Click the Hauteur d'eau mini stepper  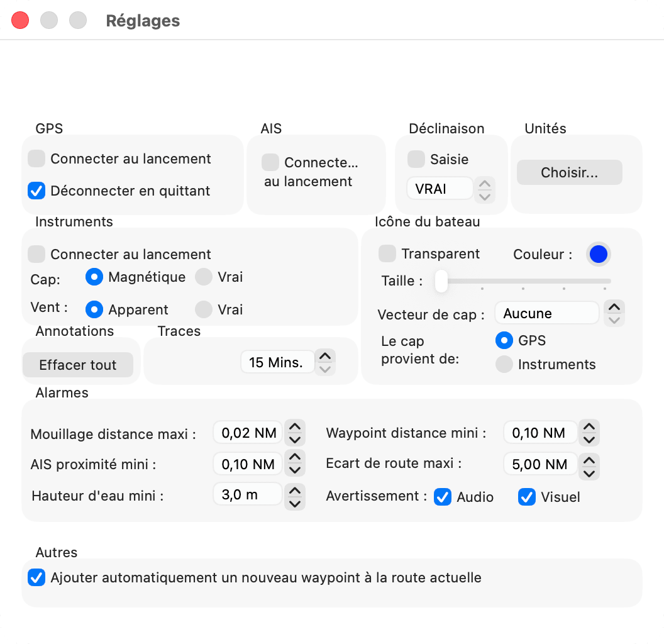pos(295,497)
